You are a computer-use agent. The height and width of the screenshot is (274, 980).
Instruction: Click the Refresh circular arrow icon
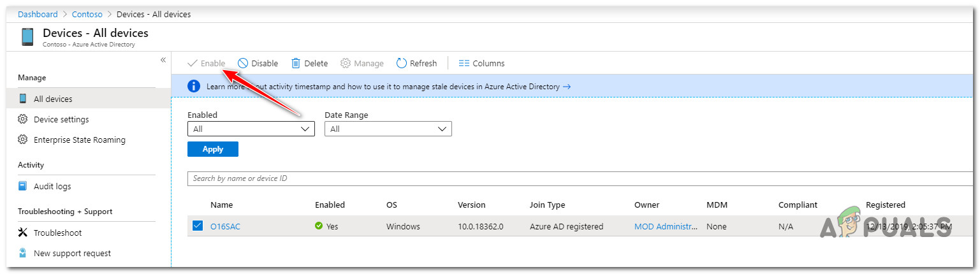tap(401, 63)
